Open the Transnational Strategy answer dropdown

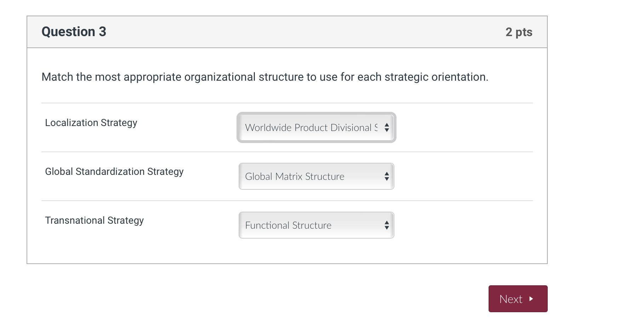316,225
